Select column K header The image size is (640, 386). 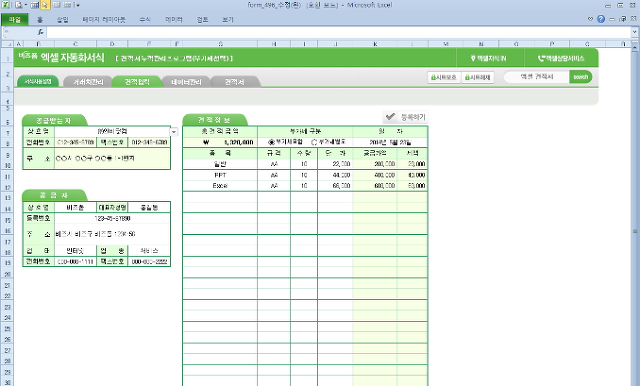(x=375, y=44)
